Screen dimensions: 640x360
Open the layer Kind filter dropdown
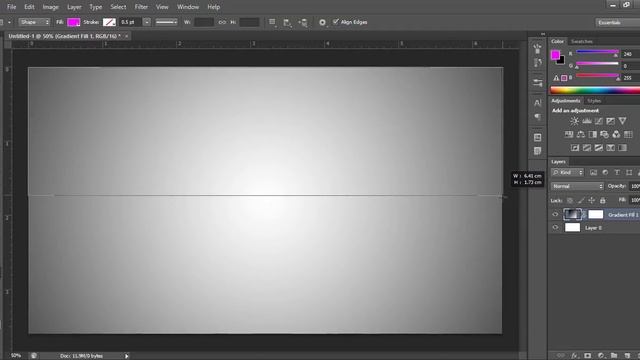point(567,173)
